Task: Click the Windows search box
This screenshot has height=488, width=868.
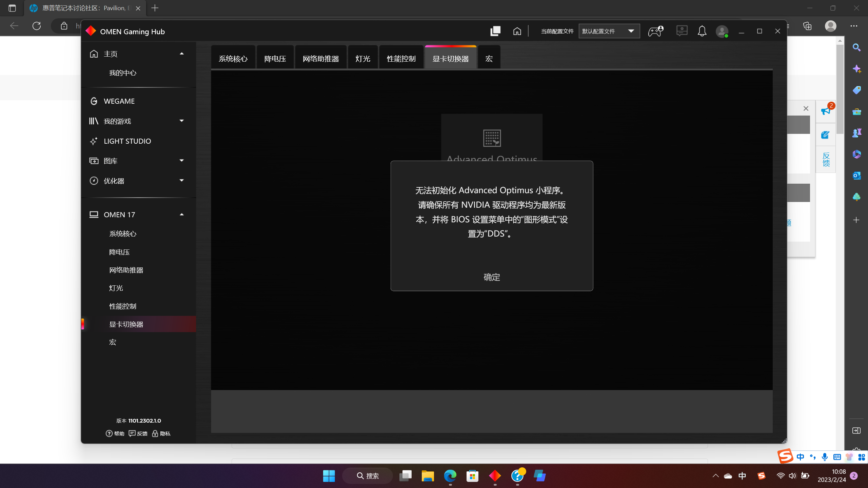Action: coord(367,476)
